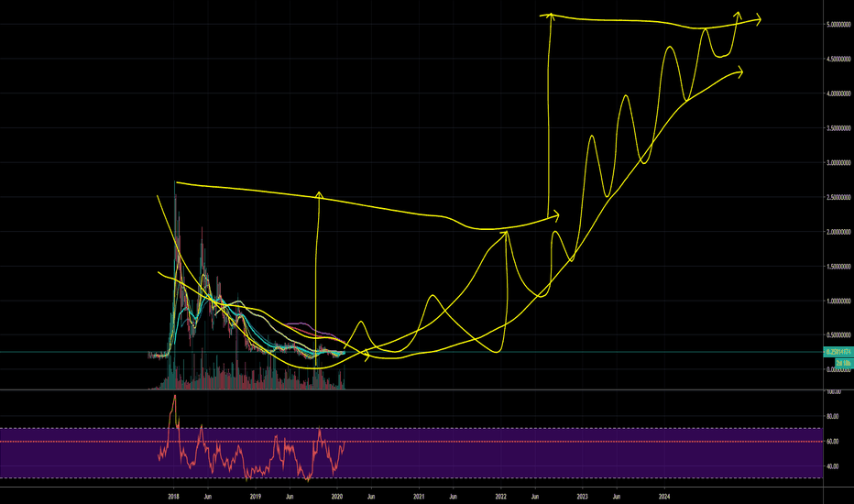Click the Jun label between 2022 and 2023

(535, 497)
